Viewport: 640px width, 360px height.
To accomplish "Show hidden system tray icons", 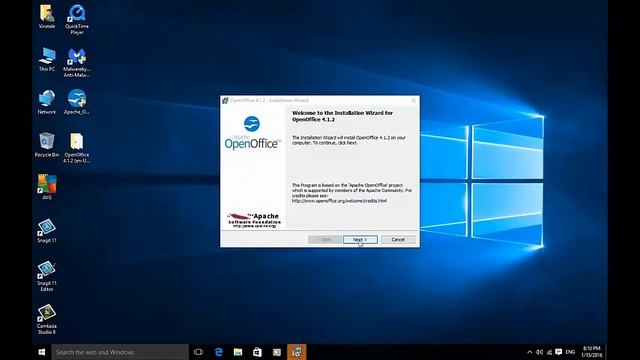I will pos(530,352).
